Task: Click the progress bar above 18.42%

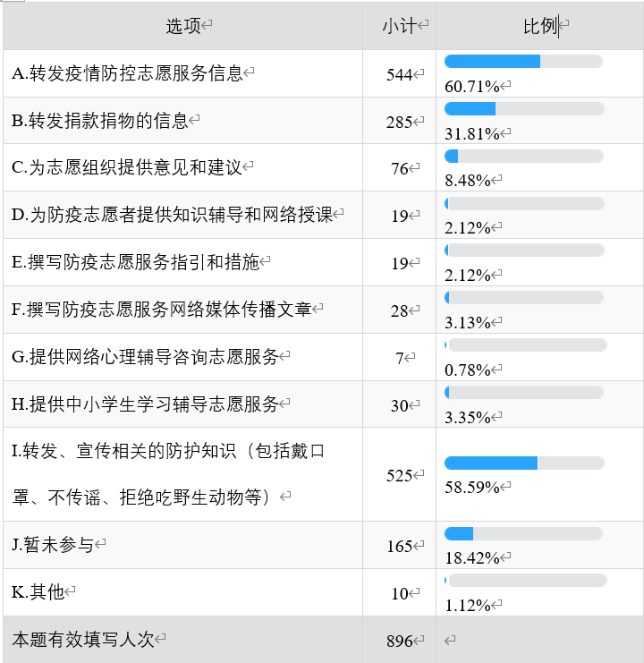Action: 523,533
